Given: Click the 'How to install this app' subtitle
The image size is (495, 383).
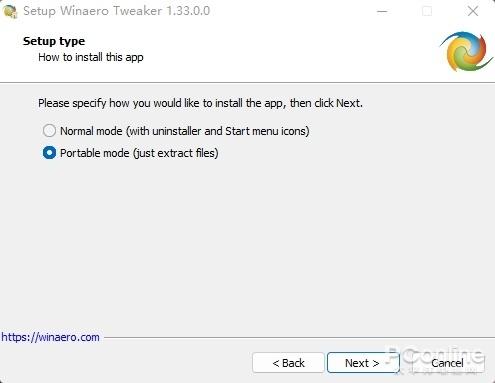Looking at the screenshot, I should click(91, 57).
